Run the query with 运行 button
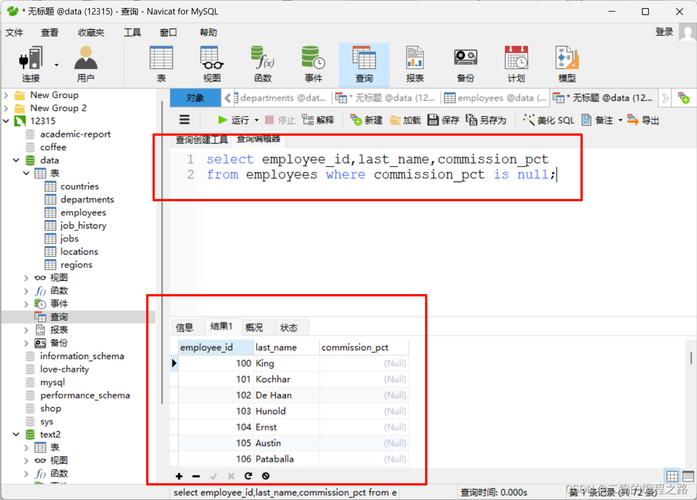Screen dimensions: 697x500 pyautogui.click(x=233, y=120)
